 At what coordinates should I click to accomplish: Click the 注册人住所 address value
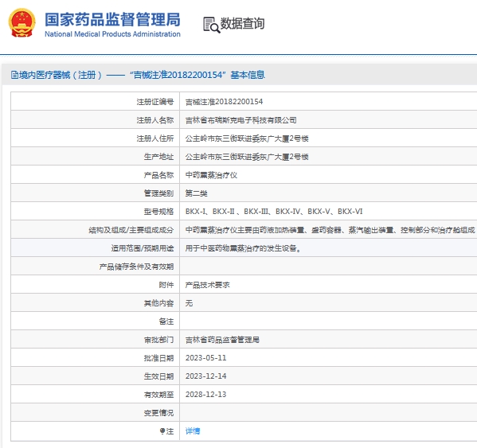[247, 138]
